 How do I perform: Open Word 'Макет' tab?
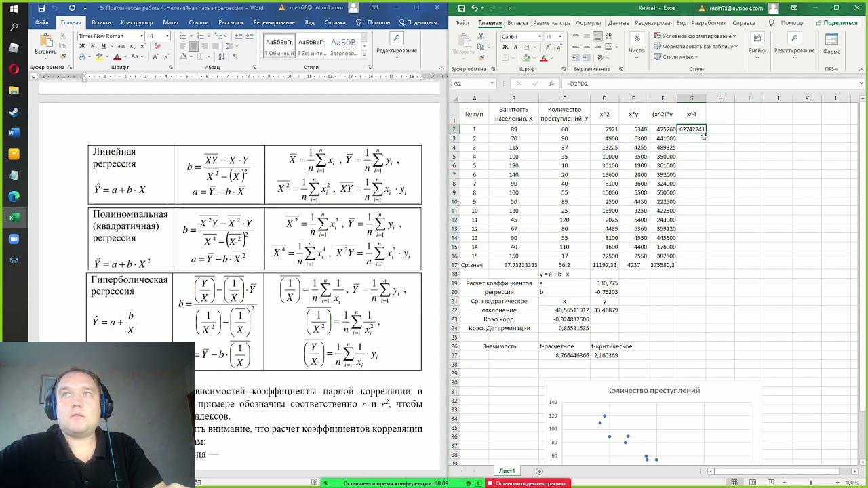tap(171, 22)
